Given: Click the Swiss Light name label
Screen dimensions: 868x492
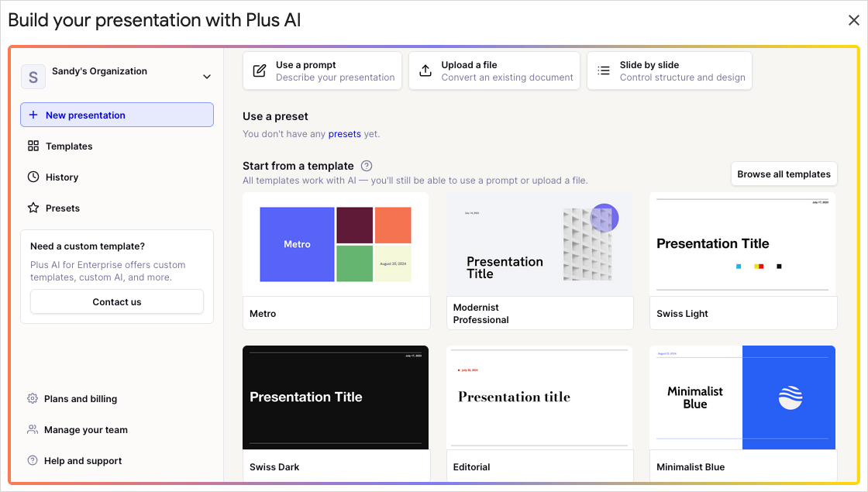Looking at the screenshot, I should [682, 313].
